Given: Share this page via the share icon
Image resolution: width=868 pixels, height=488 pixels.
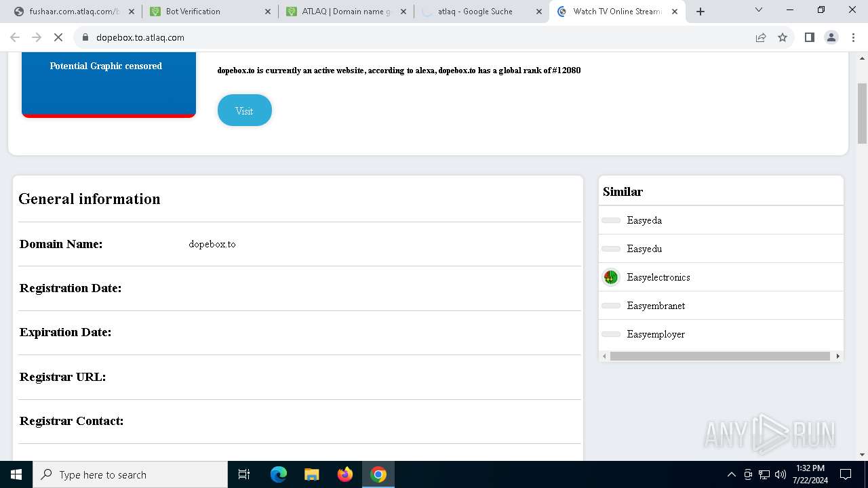Looking at the screenshot, I should coord(761,37).
